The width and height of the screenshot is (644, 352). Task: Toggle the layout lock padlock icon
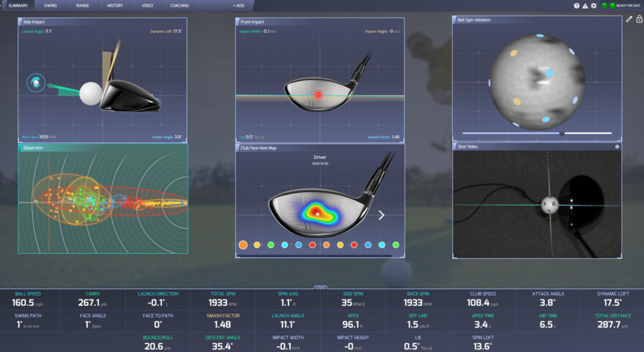(639, 19)
